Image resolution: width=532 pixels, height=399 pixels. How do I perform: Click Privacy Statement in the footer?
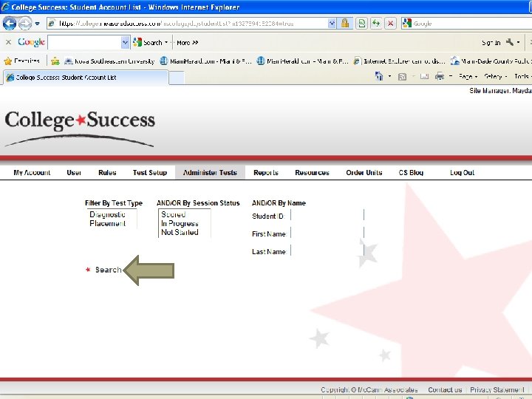497,389
